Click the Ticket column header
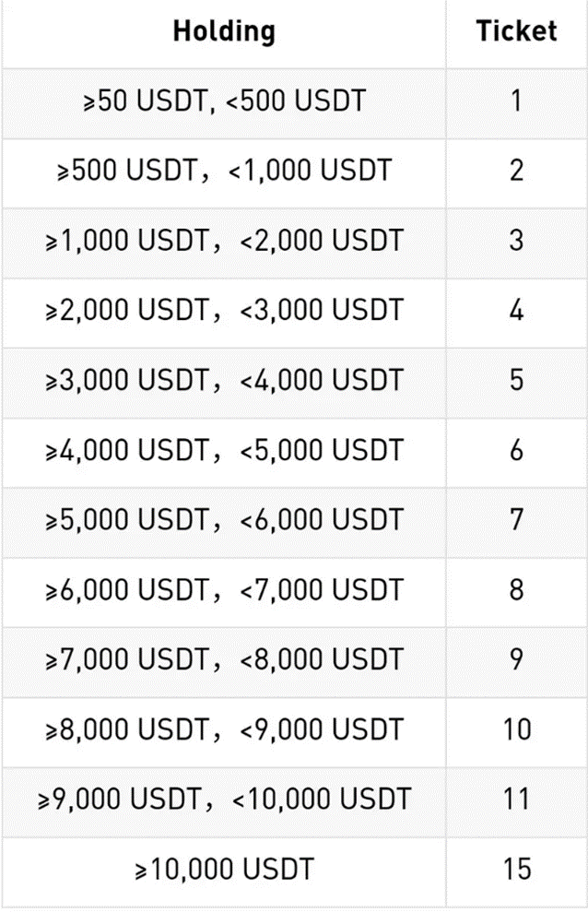 [516, 31]
